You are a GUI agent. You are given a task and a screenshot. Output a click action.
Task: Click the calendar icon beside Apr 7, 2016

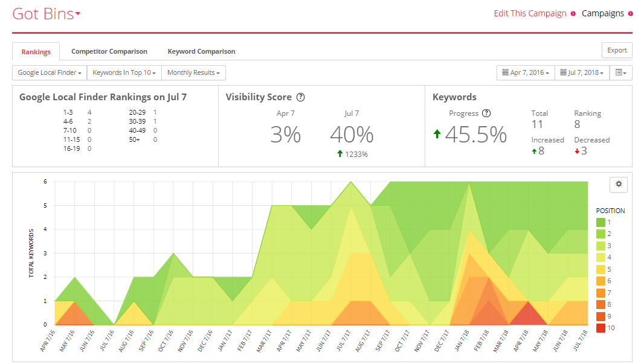[x=505, y=72]
